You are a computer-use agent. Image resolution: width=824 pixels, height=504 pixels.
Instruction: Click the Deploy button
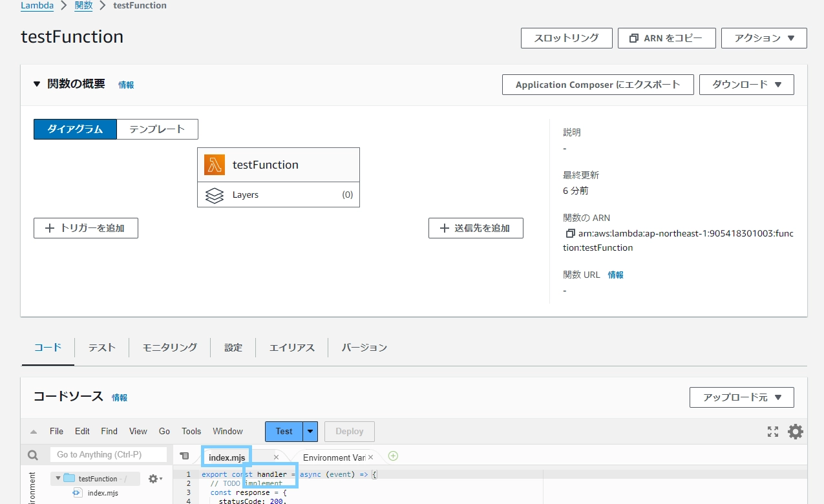pyautogui.click(x=350, y=431)
